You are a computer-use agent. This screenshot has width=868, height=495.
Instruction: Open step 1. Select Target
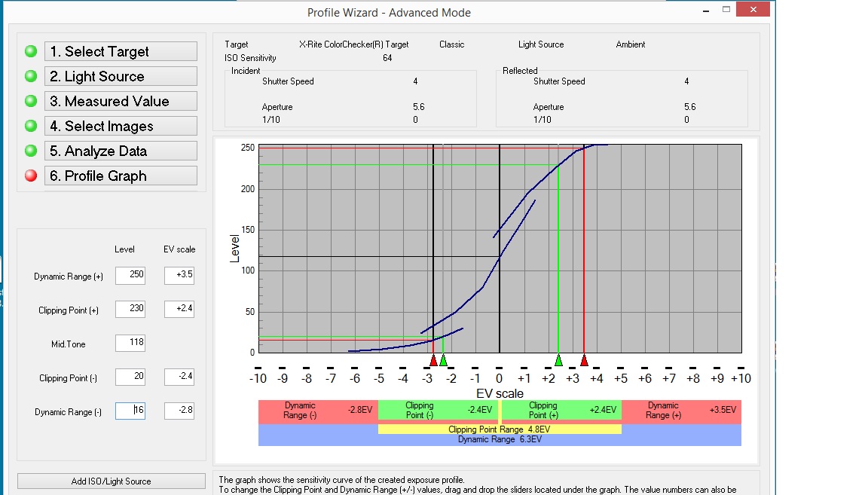[121, 51]
